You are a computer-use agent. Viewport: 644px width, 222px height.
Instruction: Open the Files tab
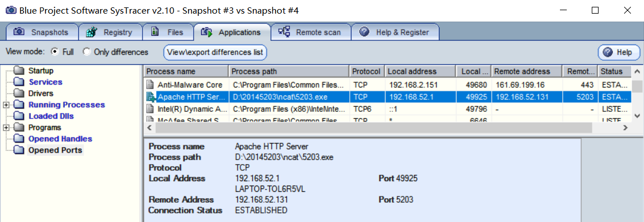tap(168, 32)
